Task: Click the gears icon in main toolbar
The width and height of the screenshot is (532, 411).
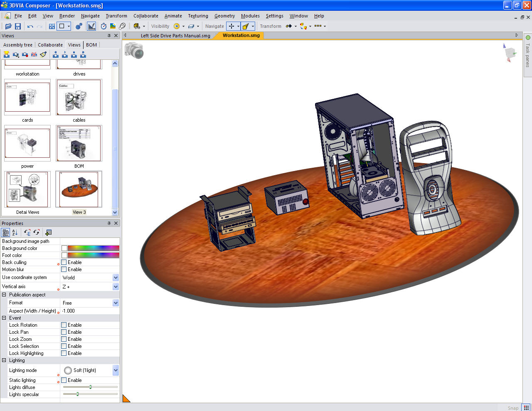Action: coord(79,26)
